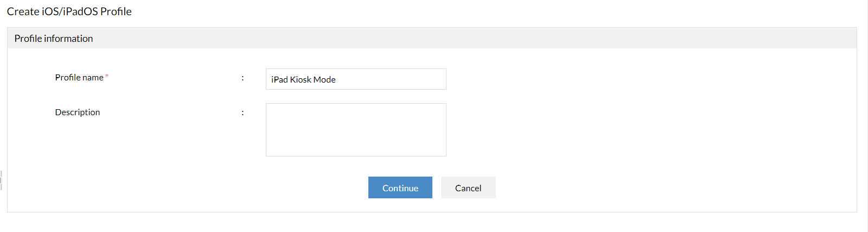Click the Create iOS/iPadOS Profile heading
Screen dimensions: 868x232
69,11
